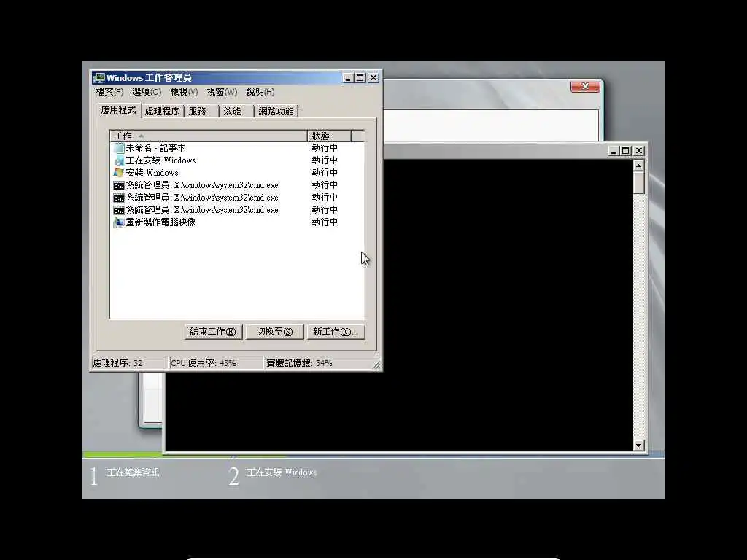This screenshot has height=560, width=747.
Task: Select the 安裝 Windows task row
Action: (237, 173)
